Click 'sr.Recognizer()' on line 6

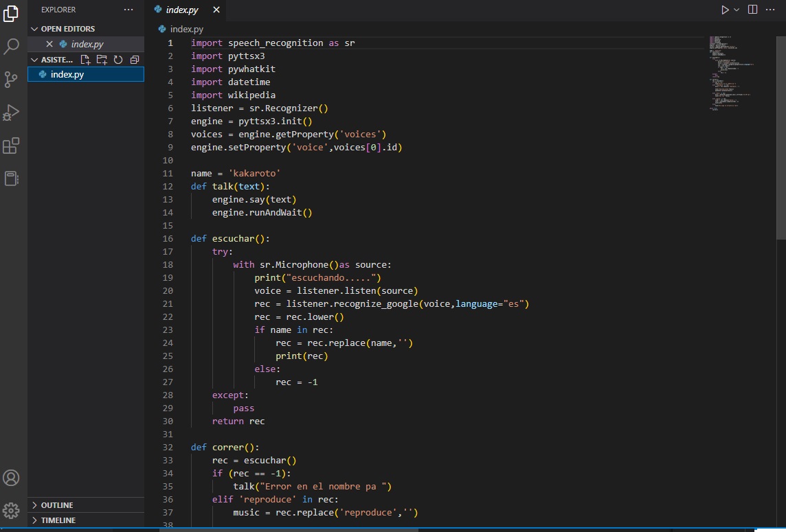click(x=289, y=108)
